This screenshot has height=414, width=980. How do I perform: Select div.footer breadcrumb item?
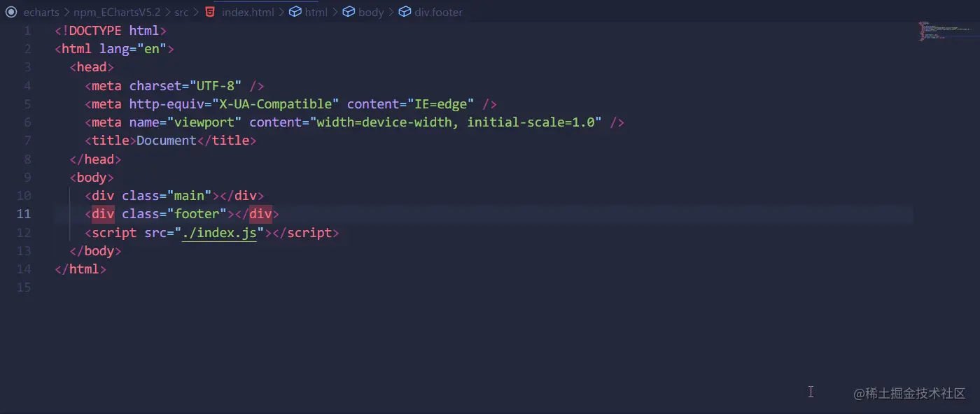[438, 12]
